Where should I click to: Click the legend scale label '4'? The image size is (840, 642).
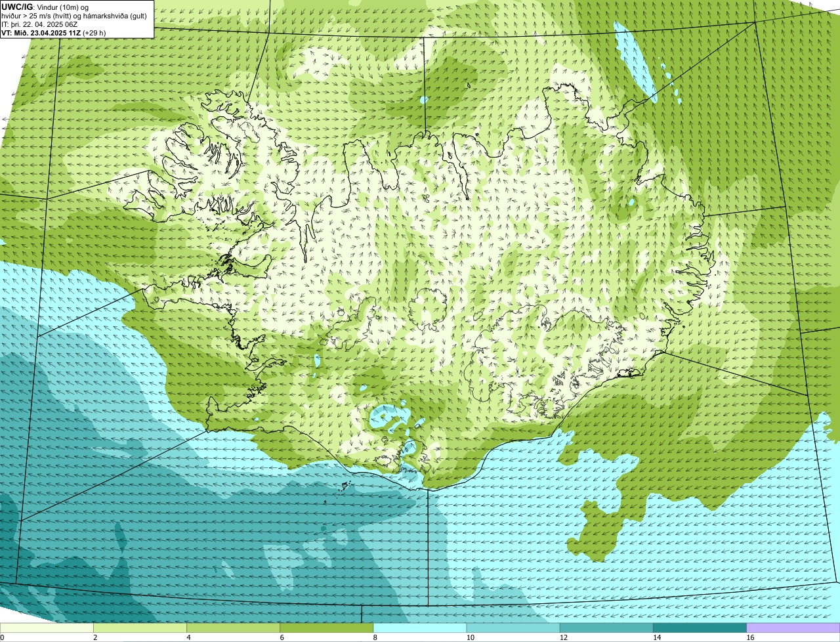point(188,637)
